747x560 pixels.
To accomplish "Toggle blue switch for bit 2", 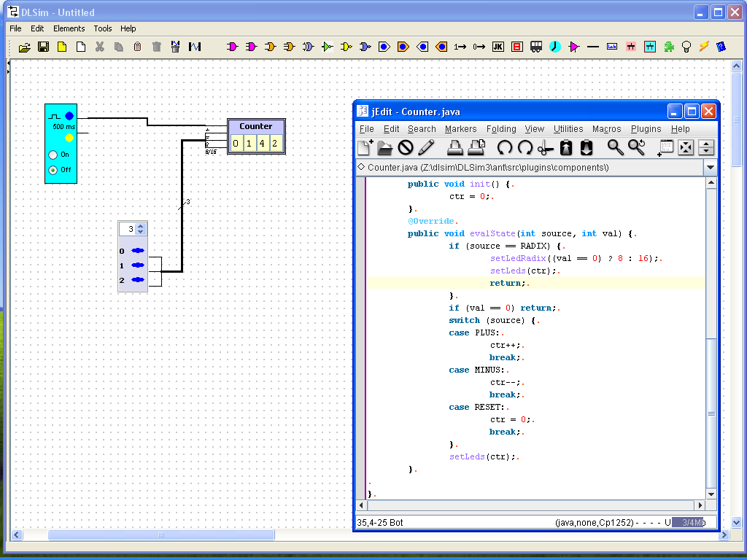I will tap(138, 279).
